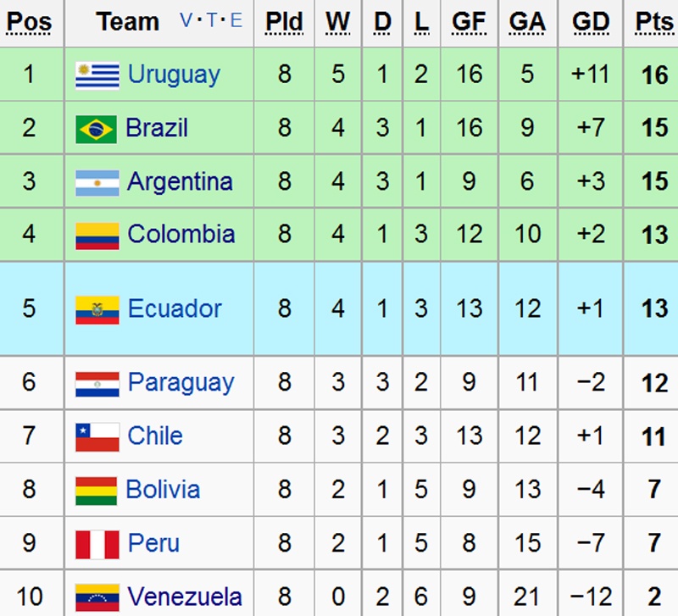Image resolution: width=678 pixels, height=616 pixels.
Task: Click the Chile flag icon
Action: pyautogui.click(x=97, y=436)
